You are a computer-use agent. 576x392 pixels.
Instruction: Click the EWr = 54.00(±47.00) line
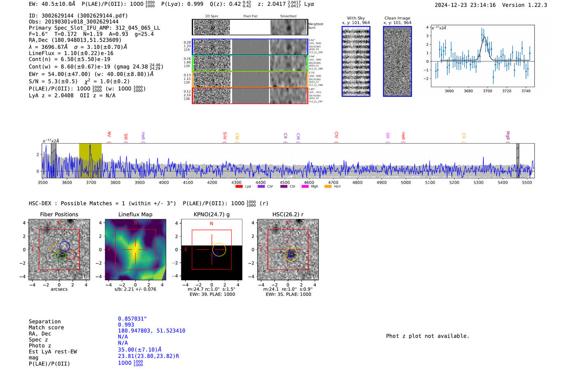(91, 74)
